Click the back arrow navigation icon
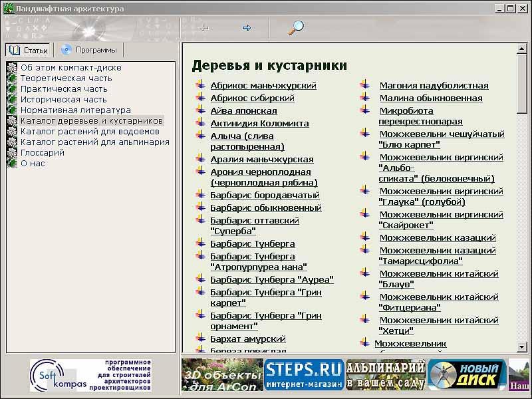532x399 pixels. (x=204, y=28)
